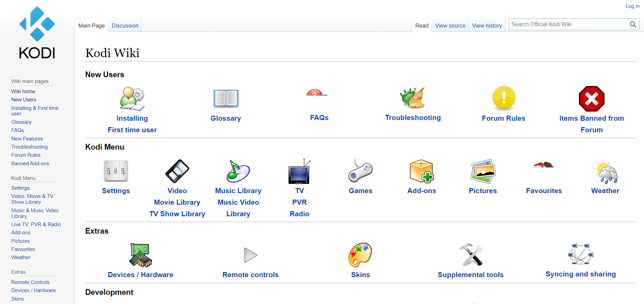Open Skins in the sidebar
644x304 pixels.
(17, 299)
